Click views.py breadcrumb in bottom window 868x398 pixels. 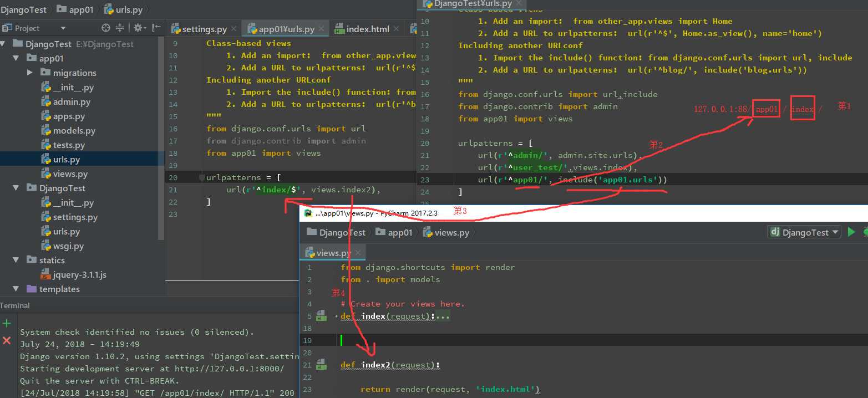click(446, 232)
